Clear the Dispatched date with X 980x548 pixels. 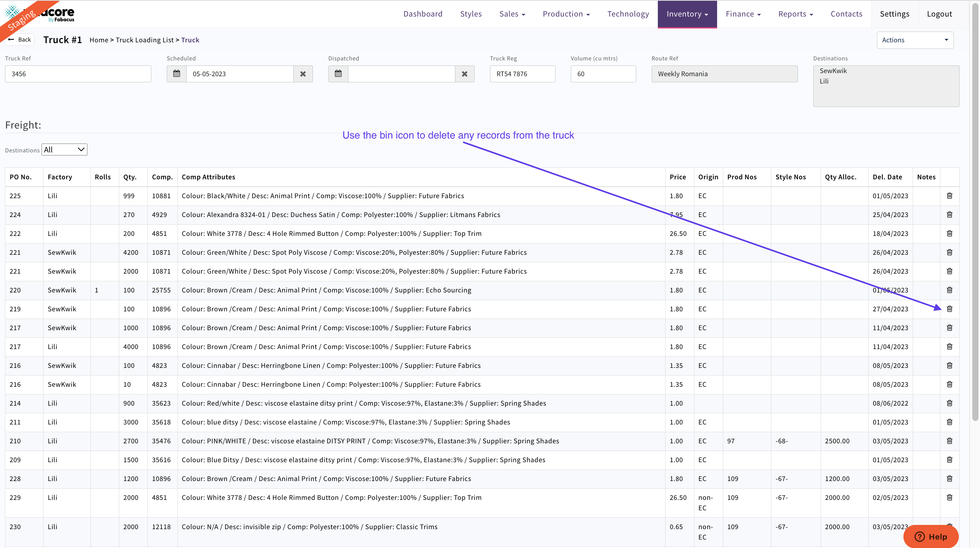[465, 74]
